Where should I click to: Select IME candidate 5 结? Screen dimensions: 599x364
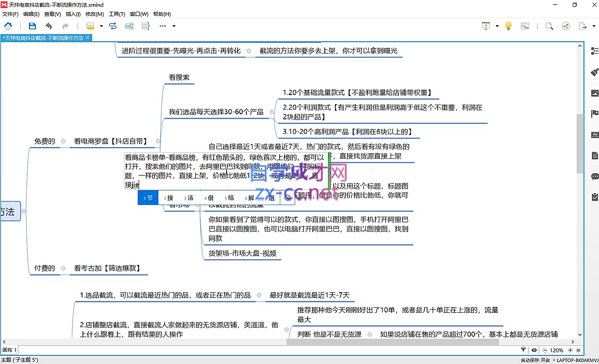pyautogui.click(x=229, y=198)
